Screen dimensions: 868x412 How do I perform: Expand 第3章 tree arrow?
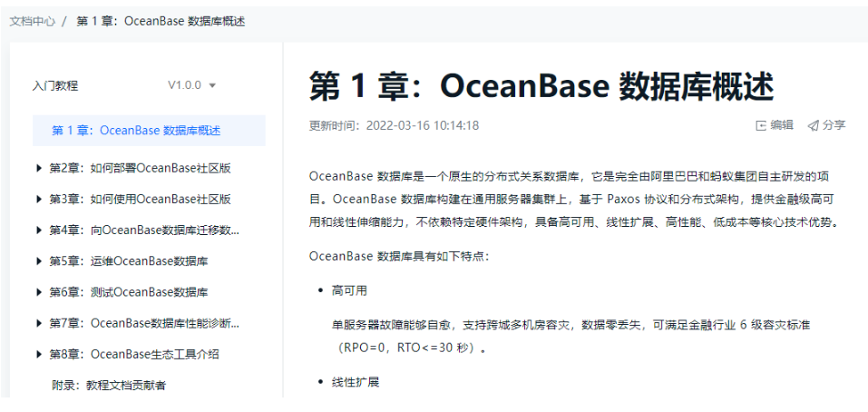click(x=39, y=199)
